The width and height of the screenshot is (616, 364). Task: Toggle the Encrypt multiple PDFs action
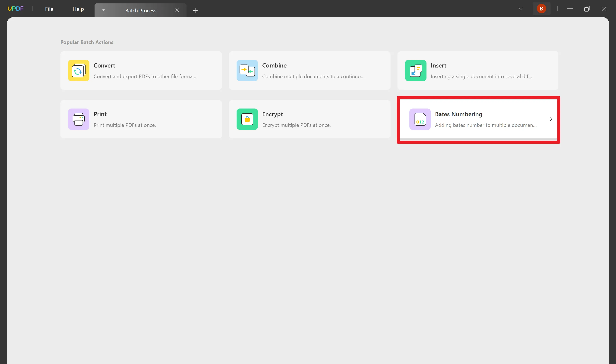point(310,119)
